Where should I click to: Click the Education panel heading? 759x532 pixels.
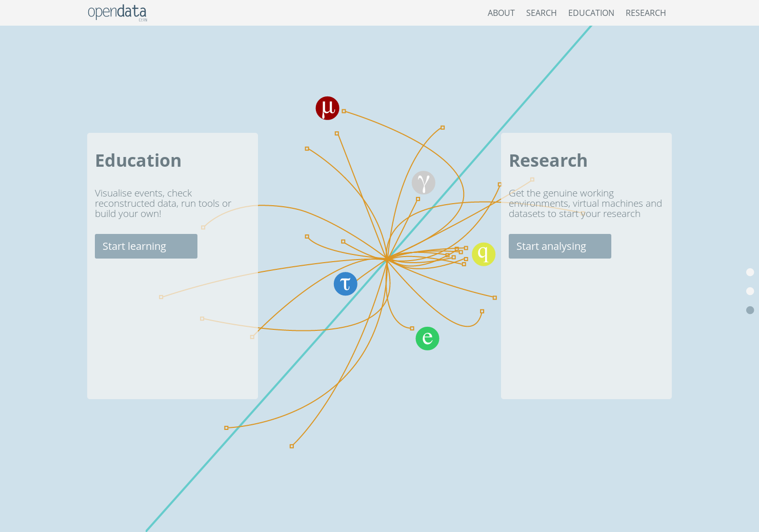(x=138, y=161)
